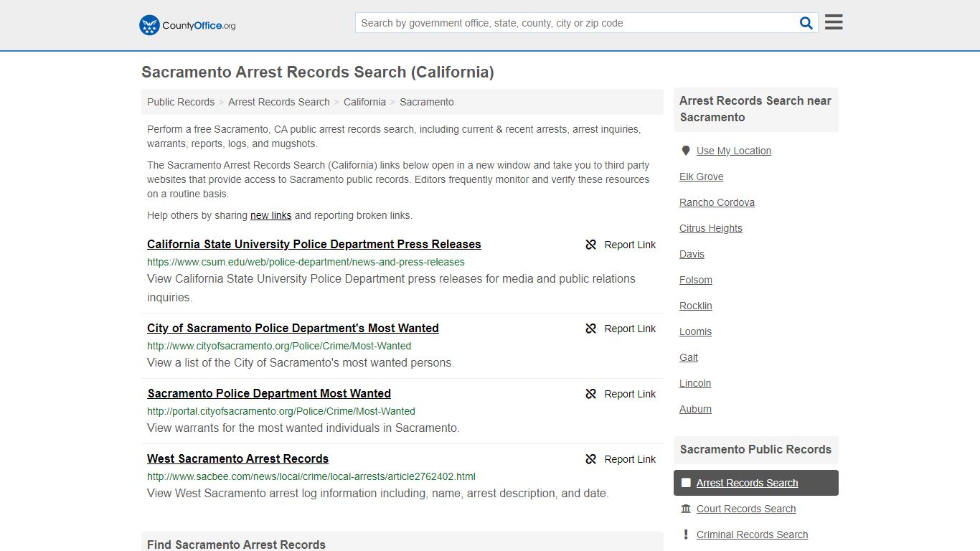
Task: Select Elk Grove in nearby list
Action: 702,176
